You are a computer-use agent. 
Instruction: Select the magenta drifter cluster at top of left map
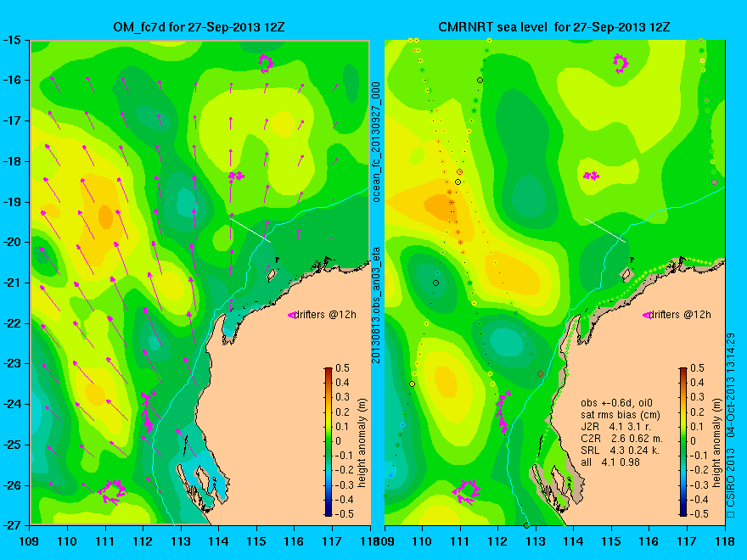[x=266, y=64]
